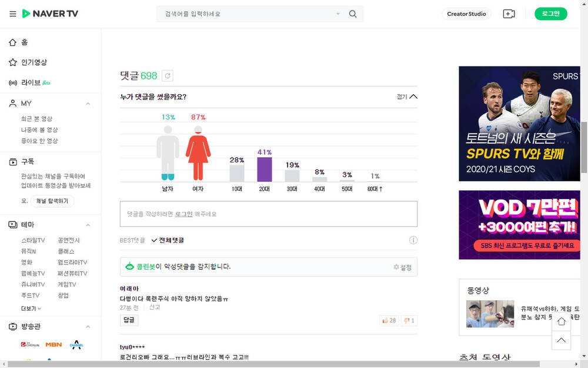The height and width of the screenshot is (368, 588).
Task: Open the hamburger menu beside NAVER TV
Action: pos(12,14)
